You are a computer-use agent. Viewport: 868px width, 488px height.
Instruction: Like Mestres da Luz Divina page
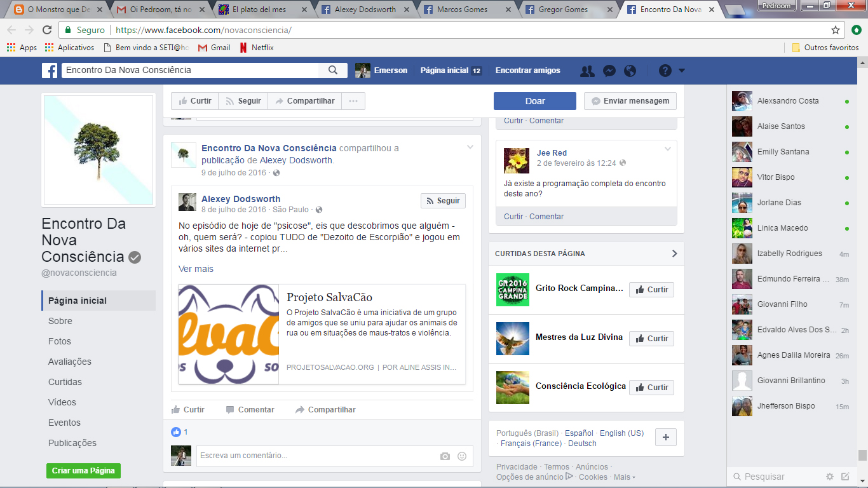pyautogui.click(x=651, y=339)
